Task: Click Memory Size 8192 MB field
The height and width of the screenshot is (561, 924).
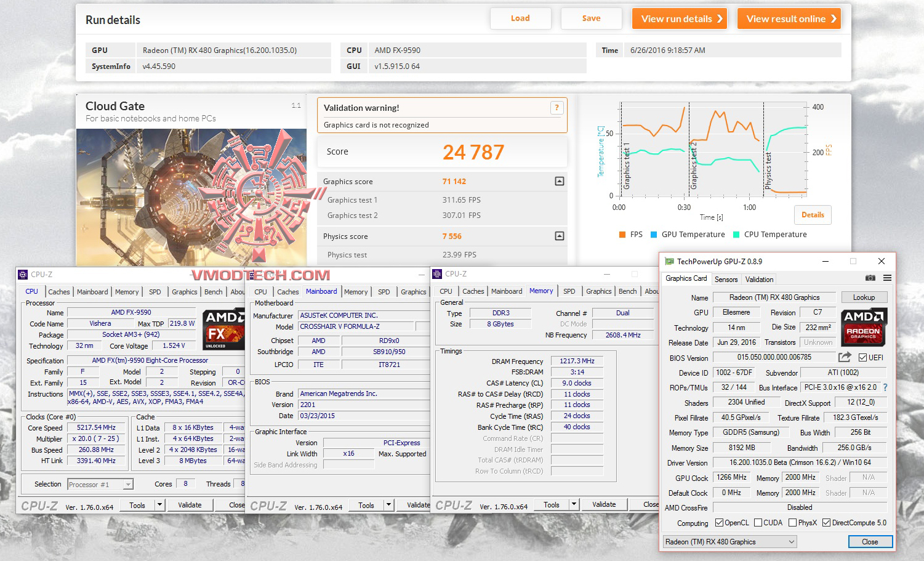Action: pos(742,448)
